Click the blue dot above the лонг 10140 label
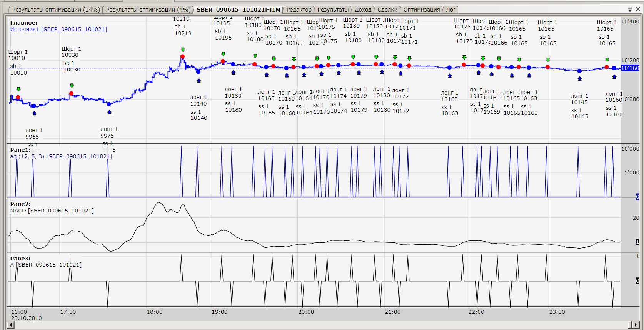Viewport: 644px width, 330px height. coord(198,72)
